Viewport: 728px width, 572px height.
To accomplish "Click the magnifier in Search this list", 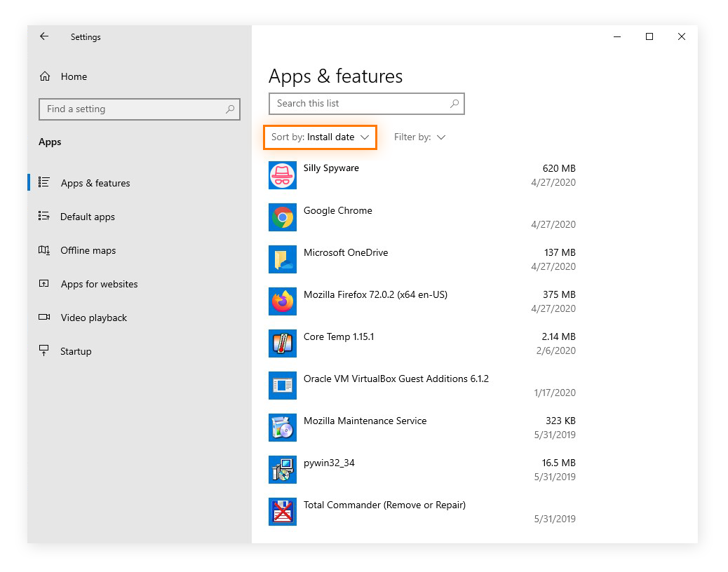I will (x=454, y=104).
